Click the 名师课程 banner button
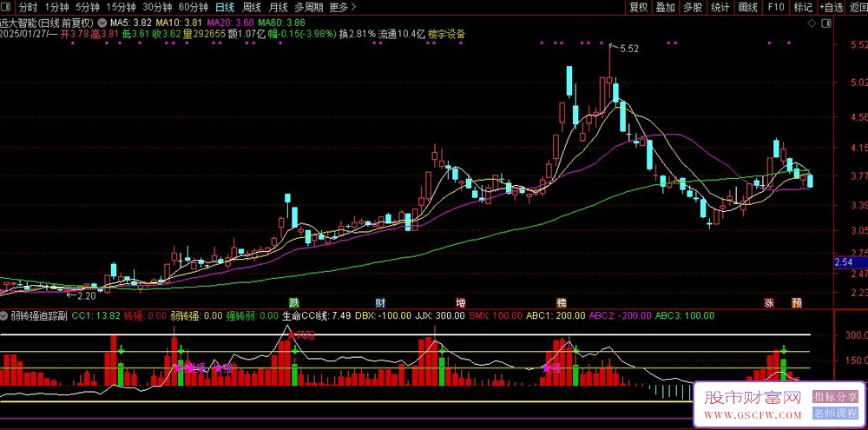This screenshot has width=868, height=430. click(835, 413)
